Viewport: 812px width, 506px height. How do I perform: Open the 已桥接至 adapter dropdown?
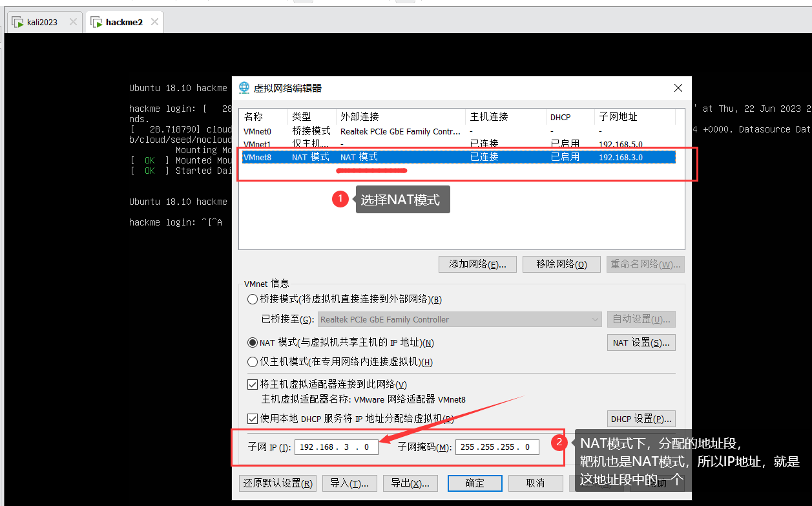point(459,319)
